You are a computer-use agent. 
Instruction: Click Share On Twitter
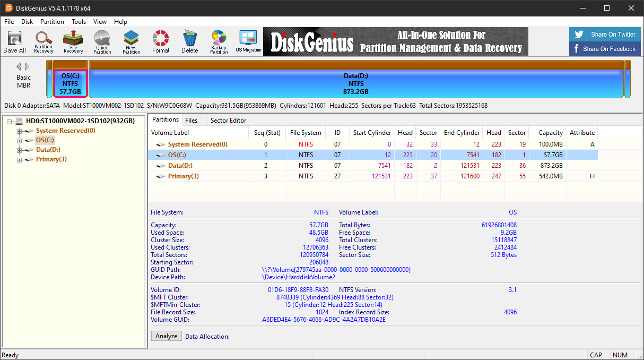605,34
